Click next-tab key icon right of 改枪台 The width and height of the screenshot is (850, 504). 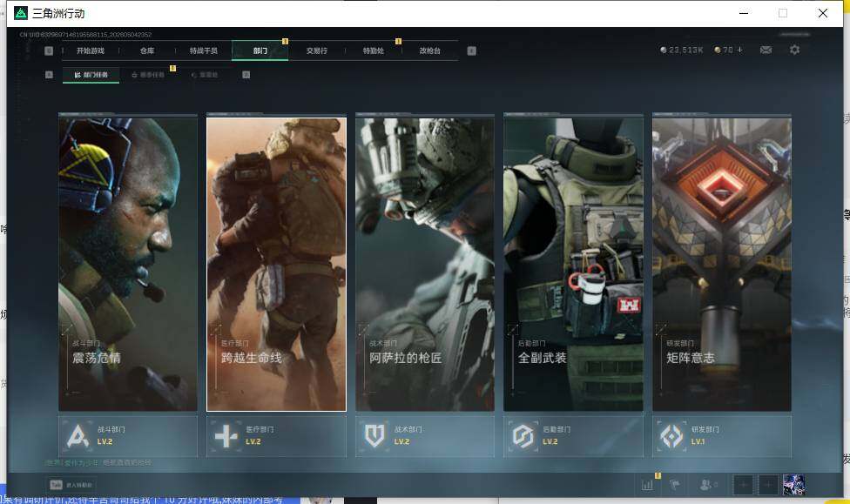coord(472,51)
